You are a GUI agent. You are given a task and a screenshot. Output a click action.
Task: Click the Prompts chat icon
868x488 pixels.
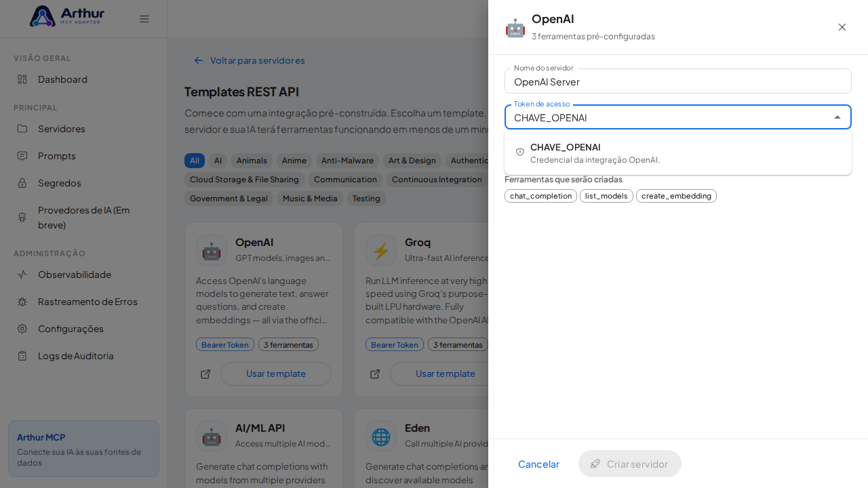tap(22, 156)
